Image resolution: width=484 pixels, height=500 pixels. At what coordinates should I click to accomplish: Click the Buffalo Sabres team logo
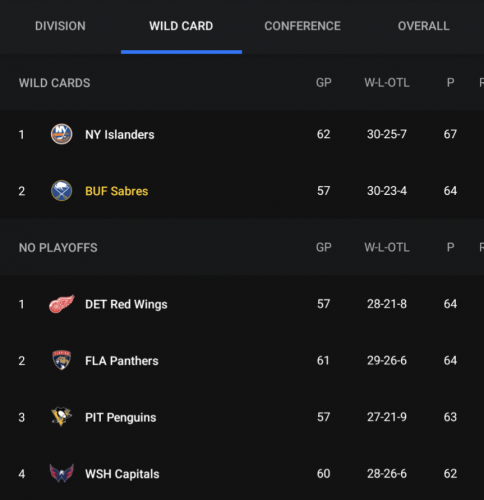pos(61,191)
